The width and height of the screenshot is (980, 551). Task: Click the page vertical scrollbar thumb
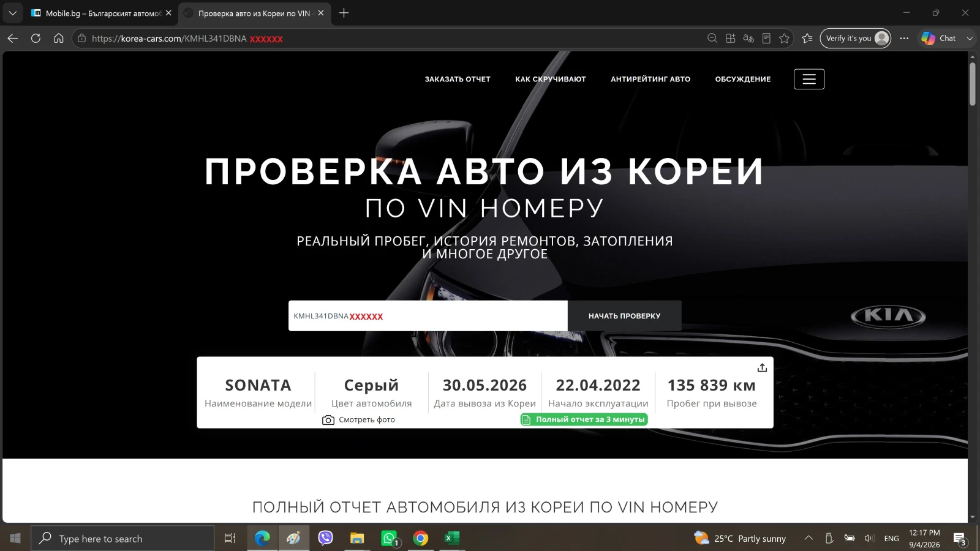pos(973,84)
